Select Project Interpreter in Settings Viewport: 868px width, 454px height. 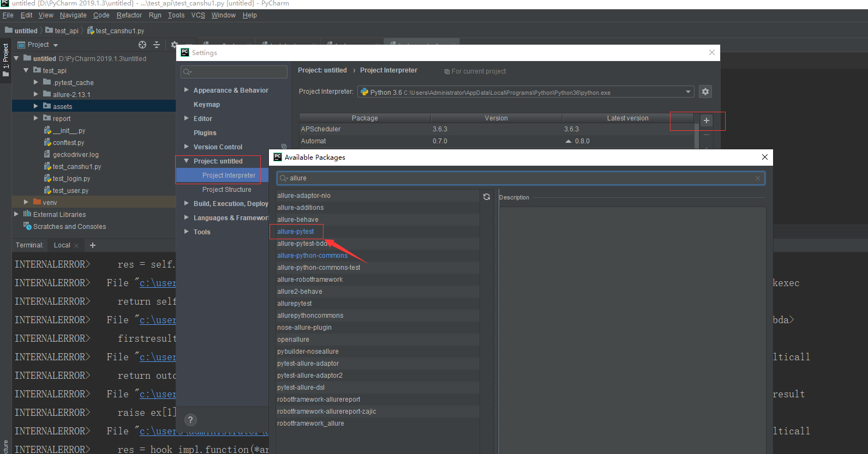229,175
